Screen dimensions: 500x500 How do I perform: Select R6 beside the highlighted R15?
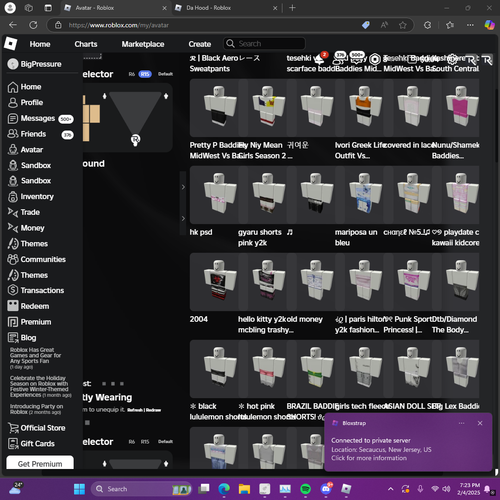coord(132,74)
